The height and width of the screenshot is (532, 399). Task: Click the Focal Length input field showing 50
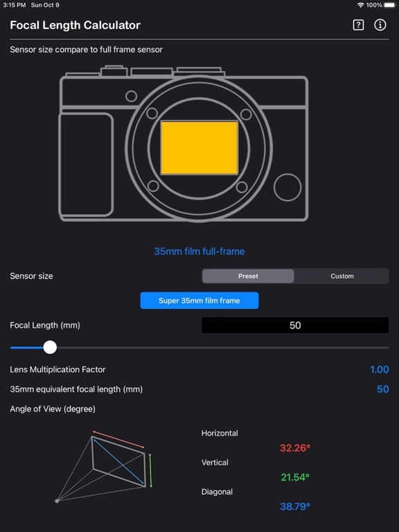pos(295,326)
